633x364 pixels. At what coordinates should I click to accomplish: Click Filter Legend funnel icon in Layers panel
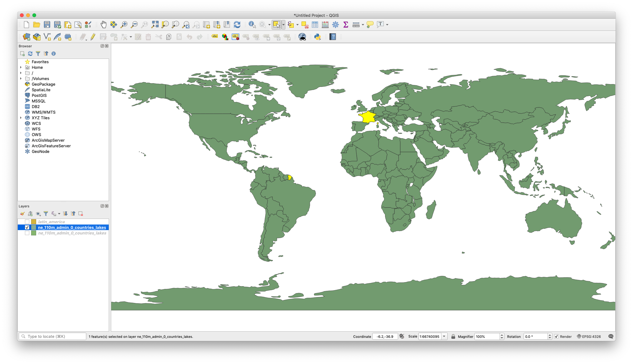click(x=46, y=214)
